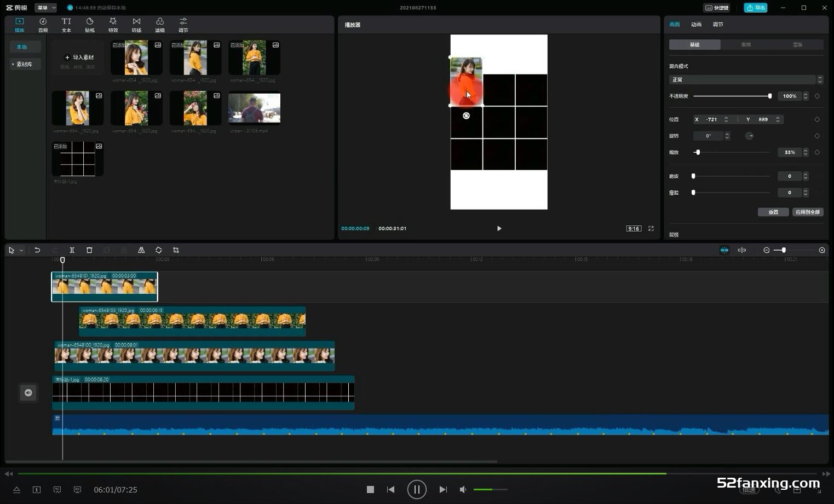Click the 磨皮 value stepper arrows
Screen dimensions: 834x504
point(806,176)
